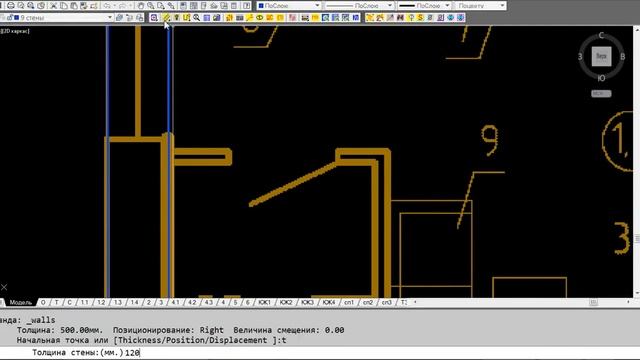Image resolution: width=640 pixels, height=360 pixels.
Task: Open layout tab 'О'
Action: point(43,302)
